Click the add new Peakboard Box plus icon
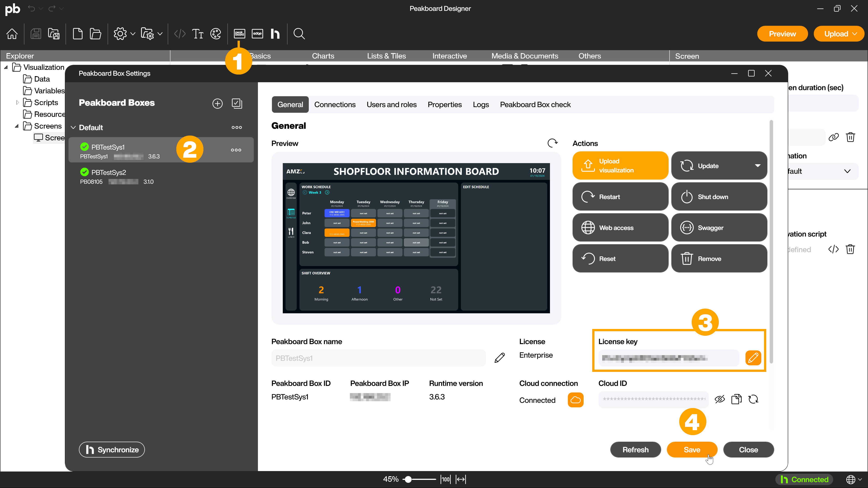The image size is (868, 488). click(x=218, y=103)
